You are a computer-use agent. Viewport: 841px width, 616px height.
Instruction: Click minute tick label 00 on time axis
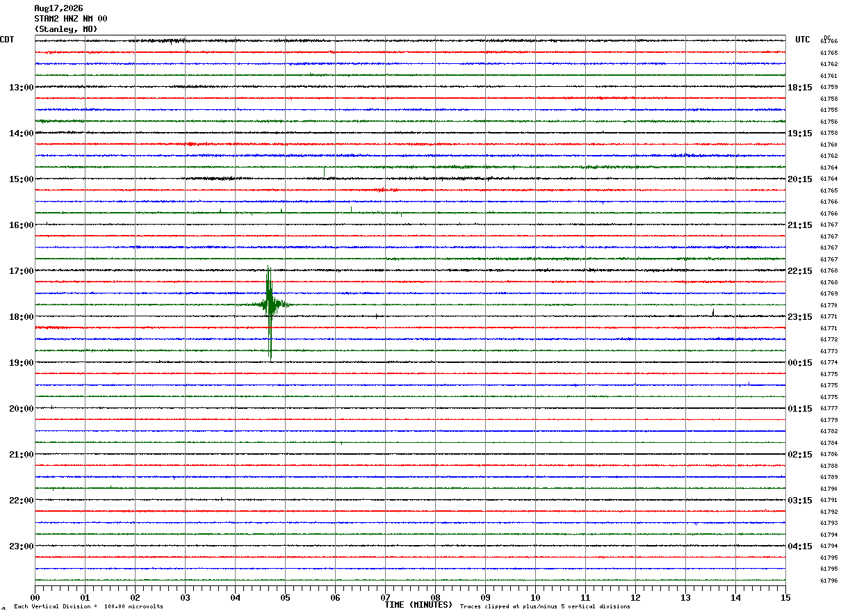tap(35, 598)
